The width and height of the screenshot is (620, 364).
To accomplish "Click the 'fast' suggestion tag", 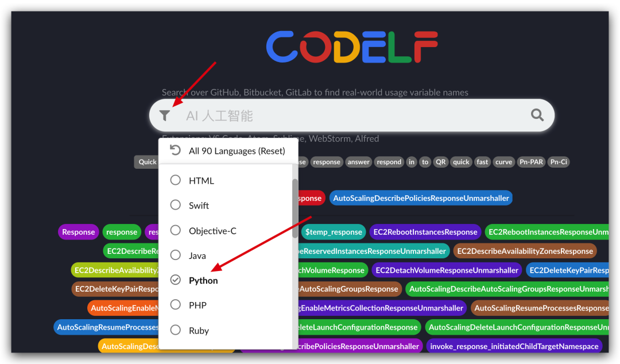I will tap(482, 162).
